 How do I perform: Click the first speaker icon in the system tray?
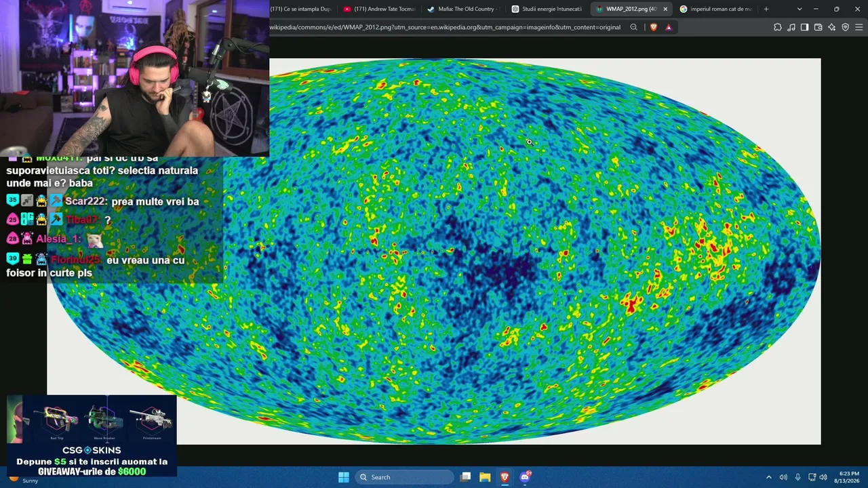783,477
